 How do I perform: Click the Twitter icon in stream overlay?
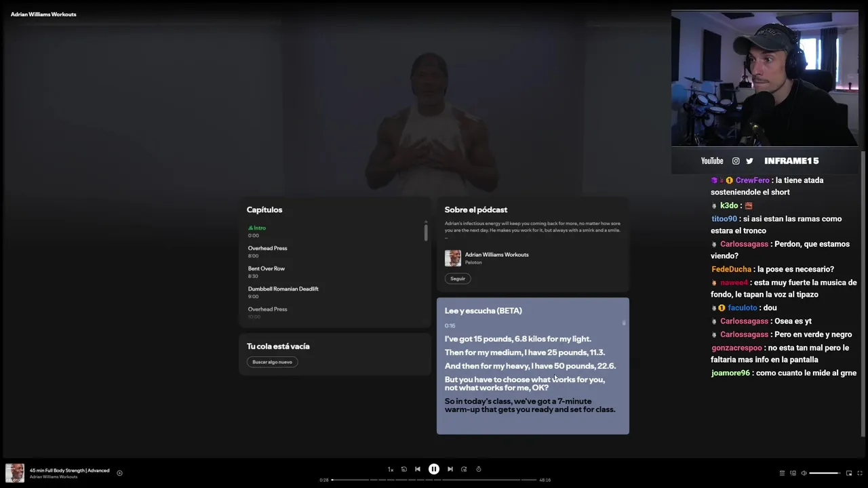pyautogui.click(x=749, y=161)
